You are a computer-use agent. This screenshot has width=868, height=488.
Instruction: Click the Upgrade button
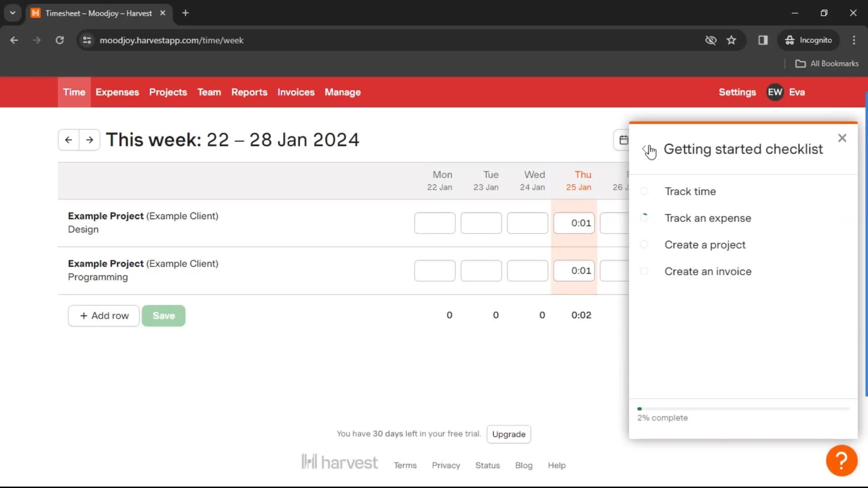pos(509,434)
